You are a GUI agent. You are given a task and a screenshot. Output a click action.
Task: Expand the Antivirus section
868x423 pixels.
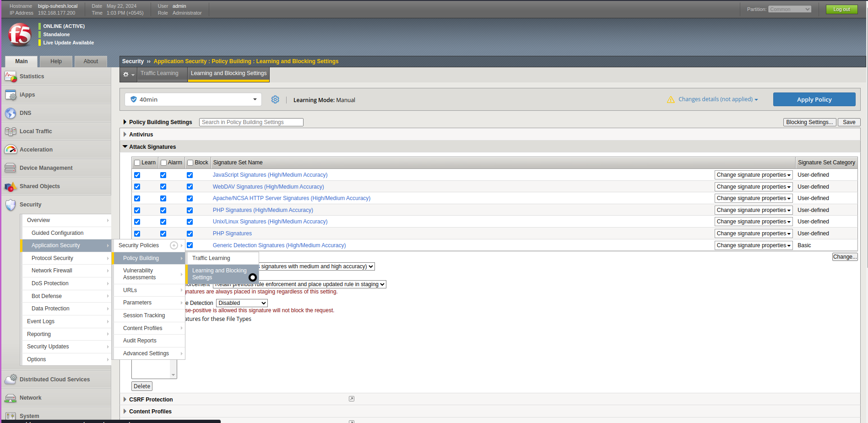click(125, 135)
